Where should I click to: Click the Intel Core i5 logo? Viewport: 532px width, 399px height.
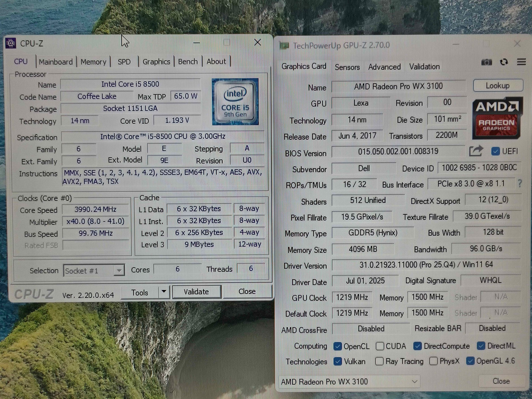point(235,102)
